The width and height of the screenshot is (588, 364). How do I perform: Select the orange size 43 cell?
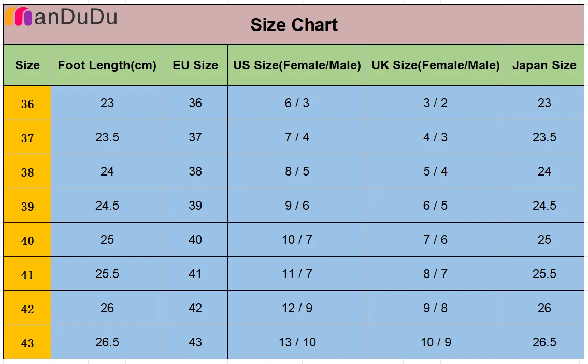27,342
